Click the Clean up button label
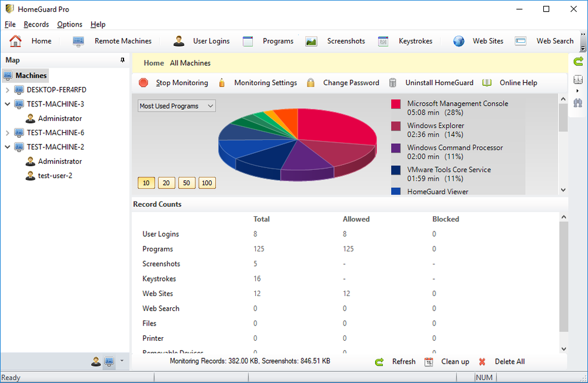588x383 pixels. click(455, 362)
